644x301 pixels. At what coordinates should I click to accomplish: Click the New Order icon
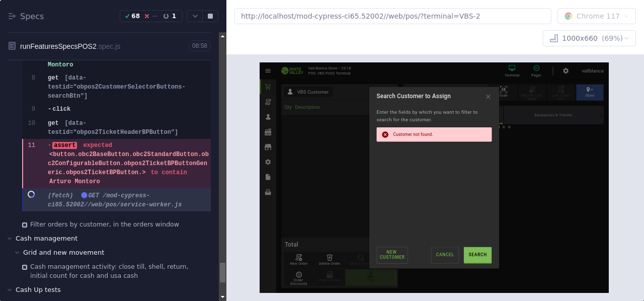[299, 258]
